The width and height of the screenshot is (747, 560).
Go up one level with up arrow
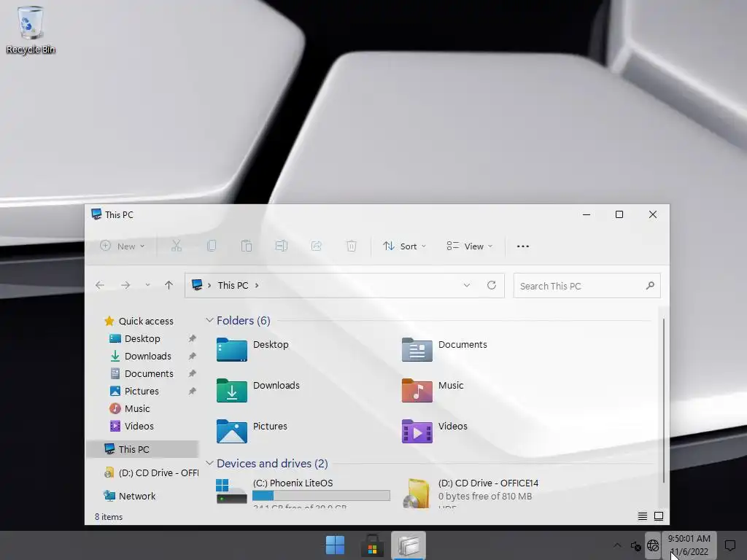click(169, 285)
